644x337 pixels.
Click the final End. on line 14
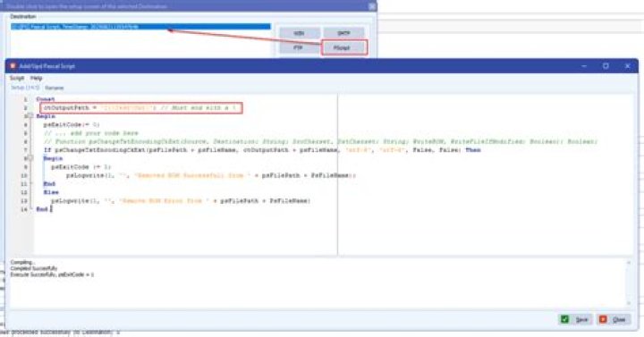(42, 209)
